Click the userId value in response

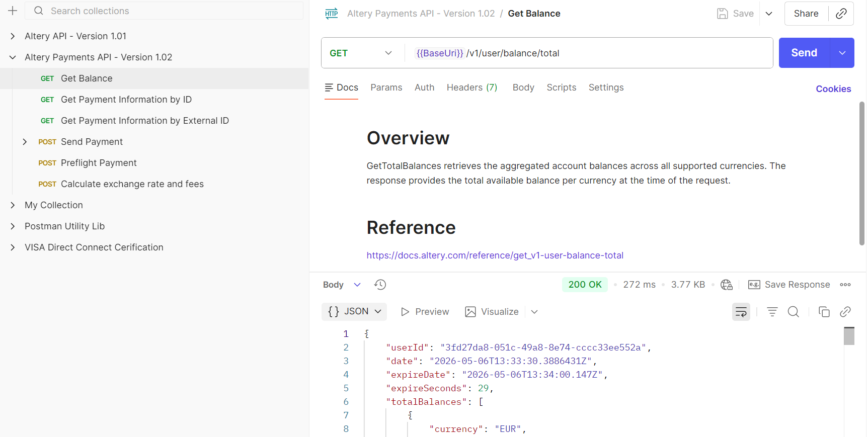pos(543,347)
